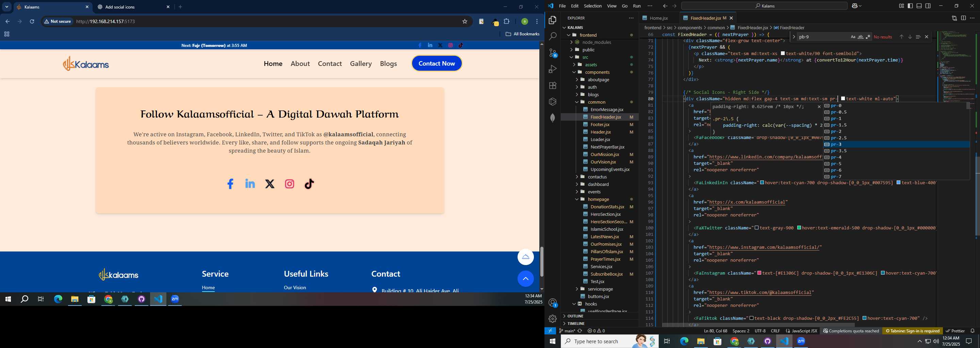980x348 pixels.
Task: Reload the Kalaams page in Chrome
Action: (x=32, y=22)
